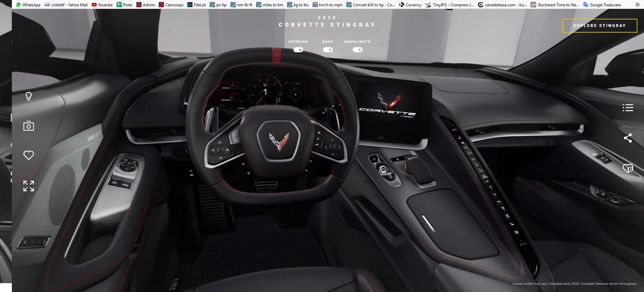This screenshot has height=292, width=644.
Task: Open the list menu icon on right
Action: (x=628, y=108)
